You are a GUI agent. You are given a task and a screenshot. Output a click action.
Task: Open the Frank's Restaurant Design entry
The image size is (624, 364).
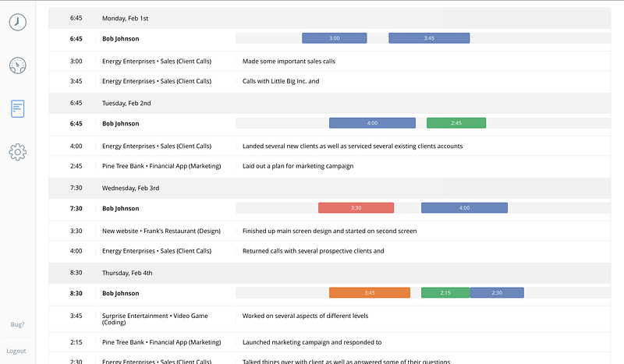(x=329, y=231)
